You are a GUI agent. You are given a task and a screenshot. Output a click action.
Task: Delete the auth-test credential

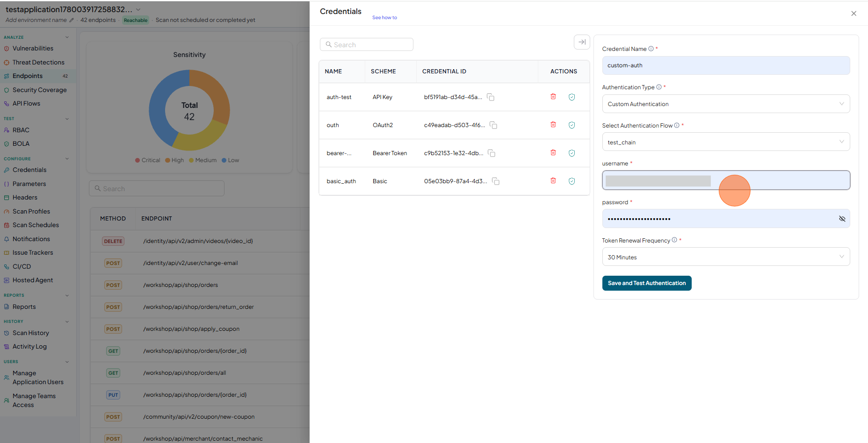(x=553, y=97)
